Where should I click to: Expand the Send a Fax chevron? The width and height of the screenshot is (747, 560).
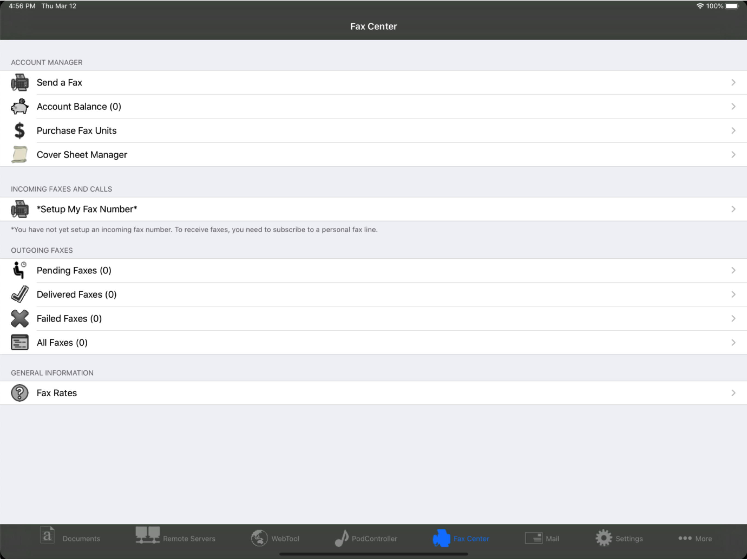pos(733,82)
